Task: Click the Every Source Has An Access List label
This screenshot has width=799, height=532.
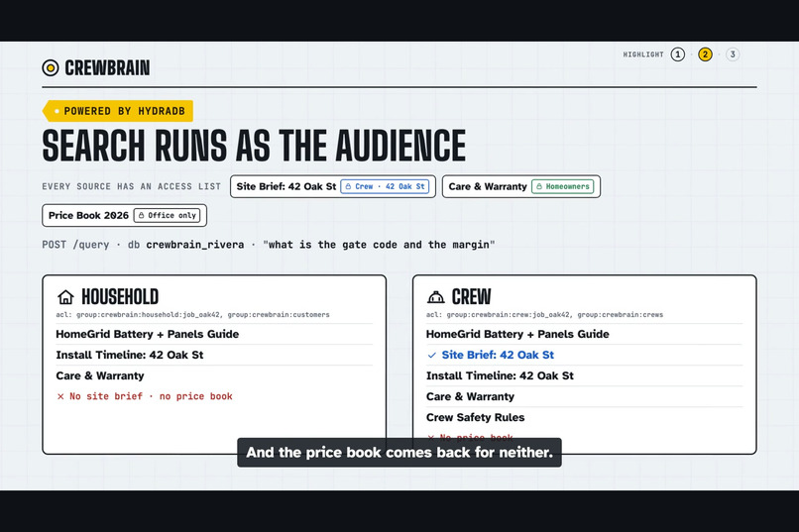Action: tap(132, 187)
